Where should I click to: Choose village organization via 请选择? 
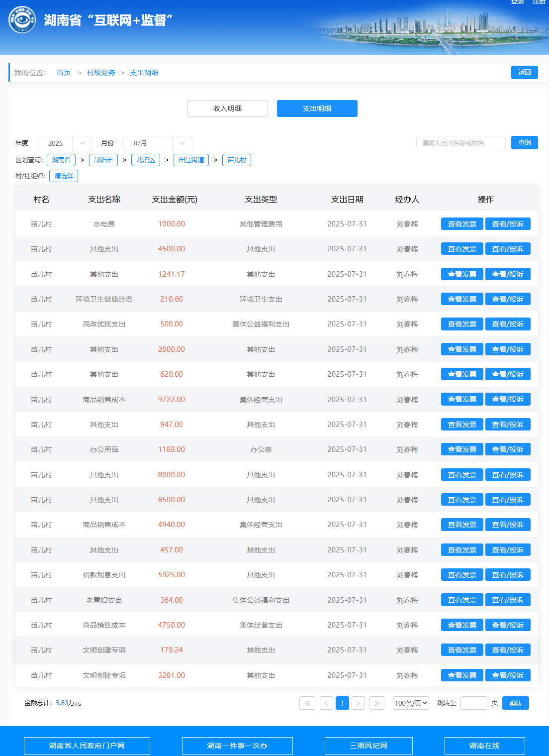(64, 176)
